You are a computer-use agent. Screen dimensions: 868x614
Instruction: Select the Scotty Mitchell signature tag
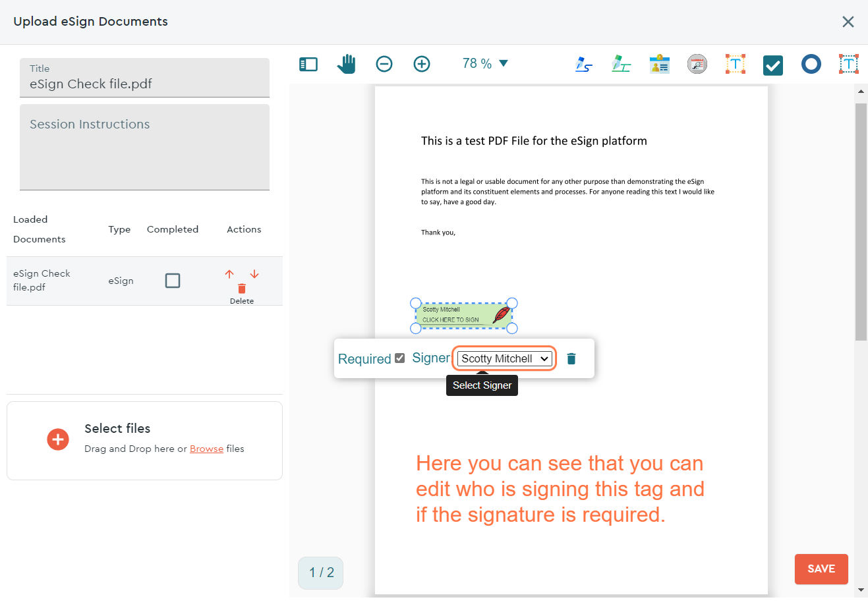click(x=463, y=315)
